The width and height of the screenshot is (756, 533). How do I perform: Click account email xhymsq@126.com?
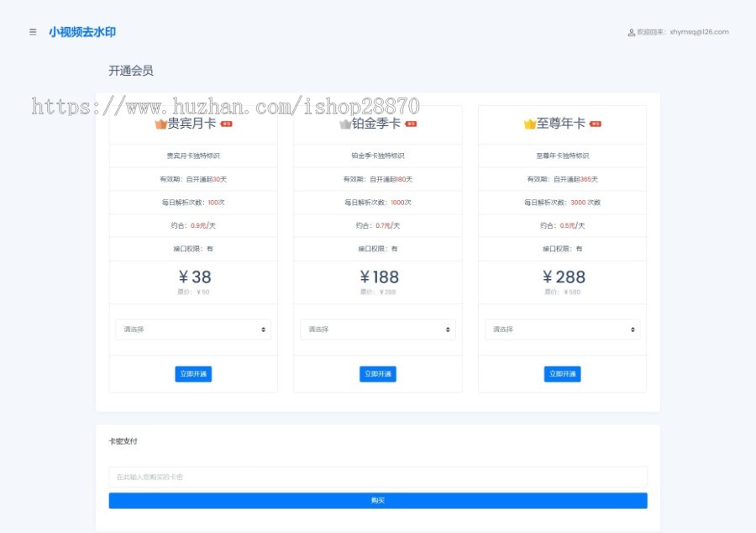699,32
